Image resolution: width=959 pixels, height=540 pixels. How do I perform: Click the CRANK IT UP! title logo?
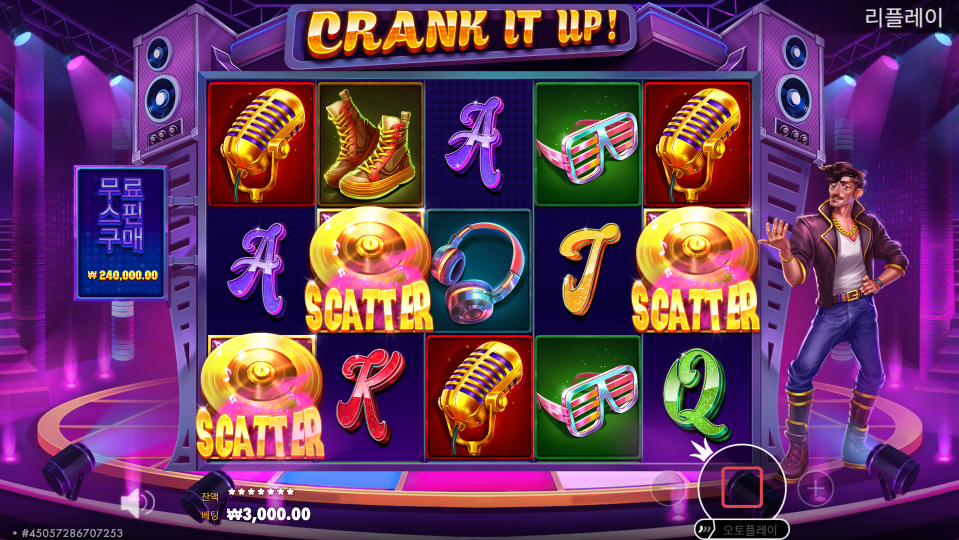tap(461, 33)
